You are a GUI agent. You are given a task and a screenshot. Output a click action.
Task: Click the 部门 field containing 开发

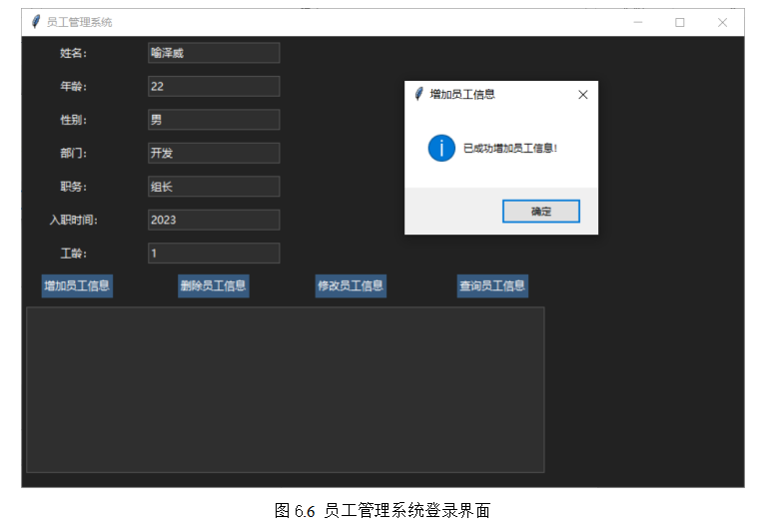tap(214, 153)
